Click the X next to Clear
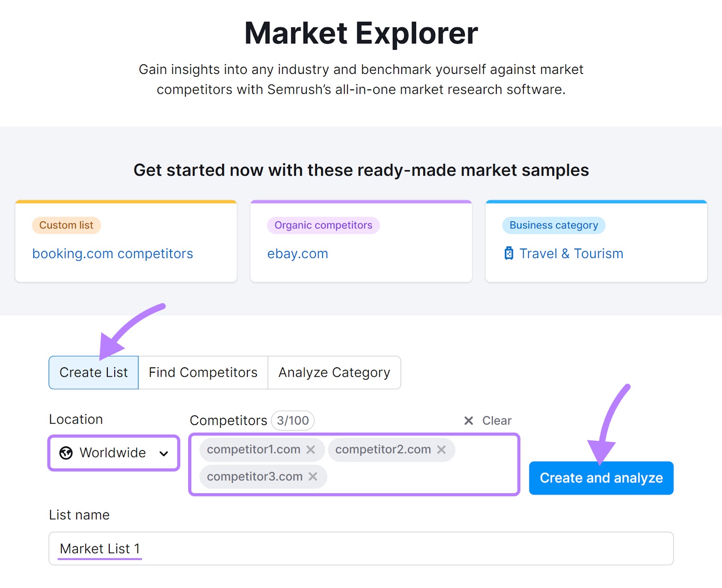This screenshot has width=722, height=588. (x=468, y=421)
